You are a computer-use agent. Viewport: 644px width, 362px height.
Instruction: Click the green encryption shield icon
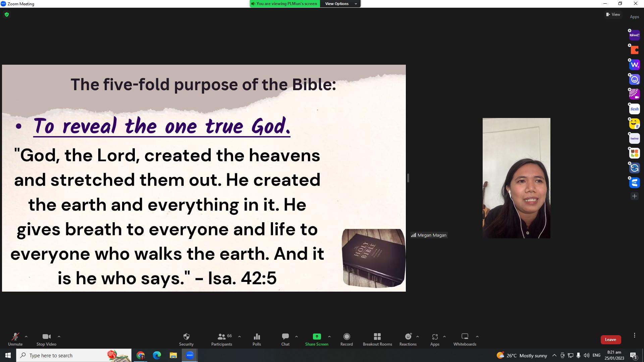click(x=7, y=14)
